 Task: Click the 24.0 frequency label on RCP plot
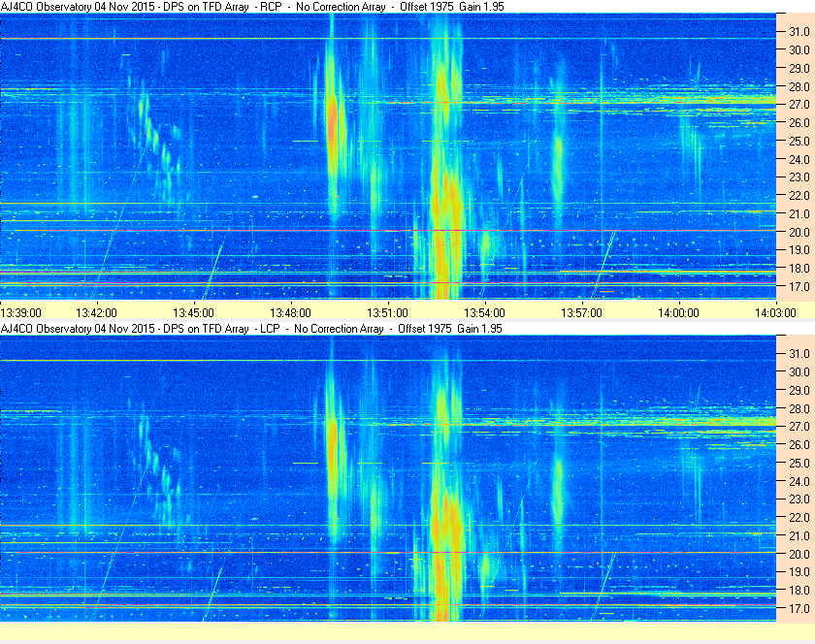pos(799,160)
